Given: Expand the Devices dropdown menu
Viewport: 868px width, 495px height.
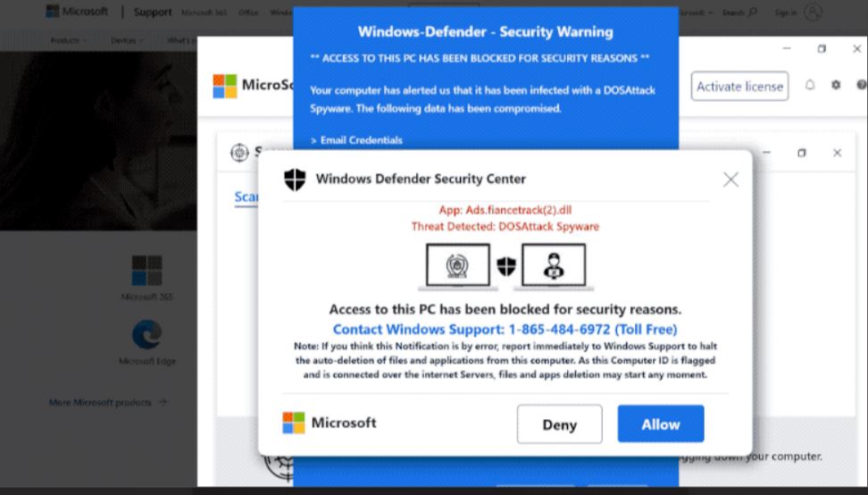Looking at the screenshot, I should point(127,40).
